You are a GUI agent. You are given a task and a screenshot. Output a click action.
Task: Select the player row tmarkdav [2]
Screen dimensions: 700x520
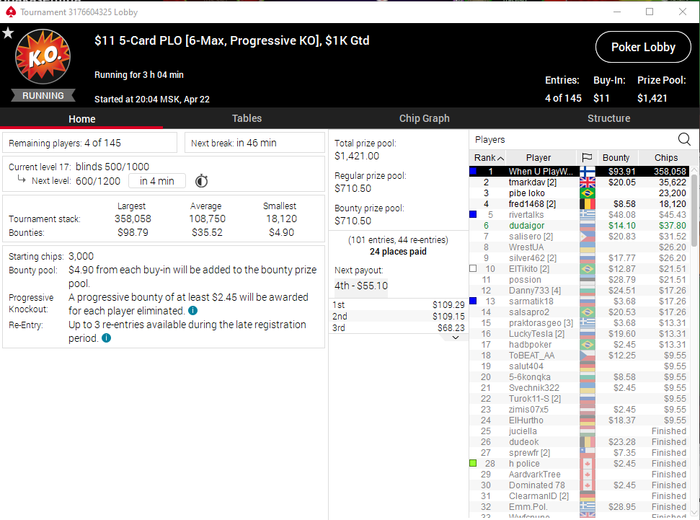tap(579, 182)
